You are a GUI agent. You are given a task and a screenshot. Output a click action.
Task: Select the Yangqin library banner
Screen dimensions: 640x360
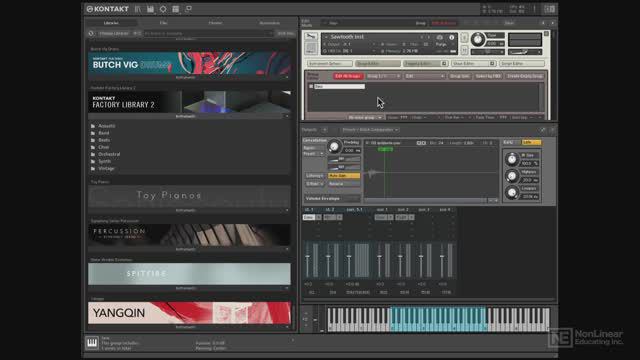[189, 313]
